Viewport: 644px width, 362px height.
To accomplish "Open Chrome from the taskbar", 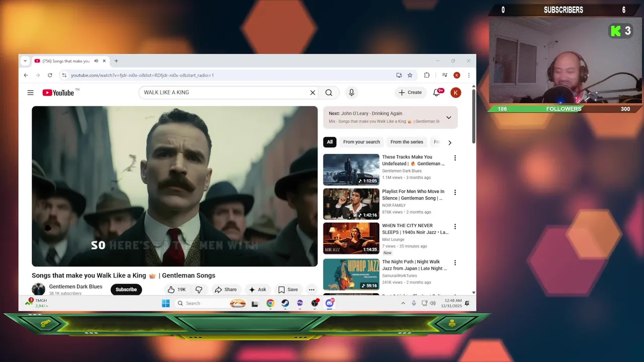I will point(270,303).
